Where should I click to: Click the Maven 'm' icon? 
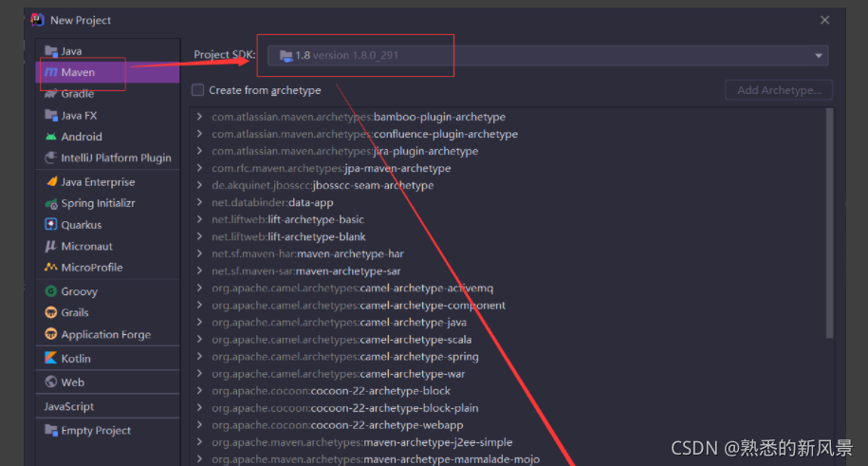pos(51,72)
